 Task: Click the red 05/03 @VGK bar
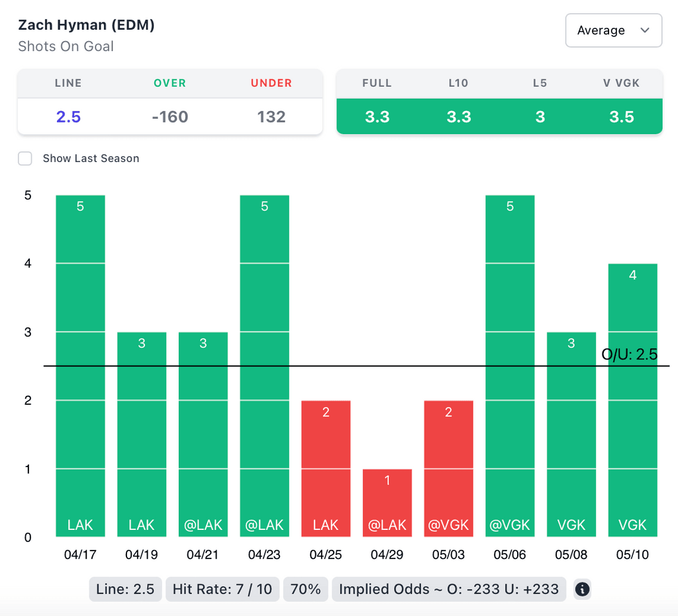click(448, 468)
